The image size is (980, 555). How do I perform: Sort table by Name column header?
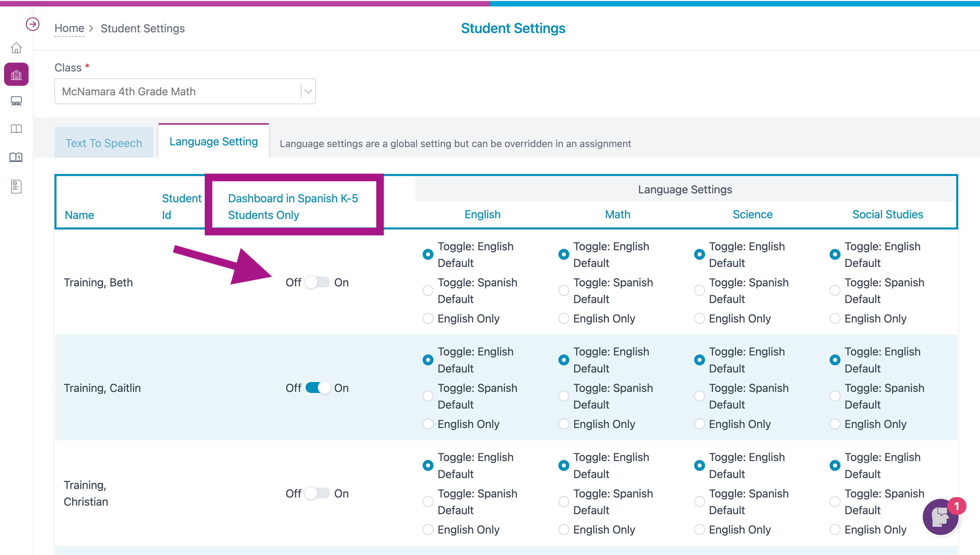(x=79, y=215)
